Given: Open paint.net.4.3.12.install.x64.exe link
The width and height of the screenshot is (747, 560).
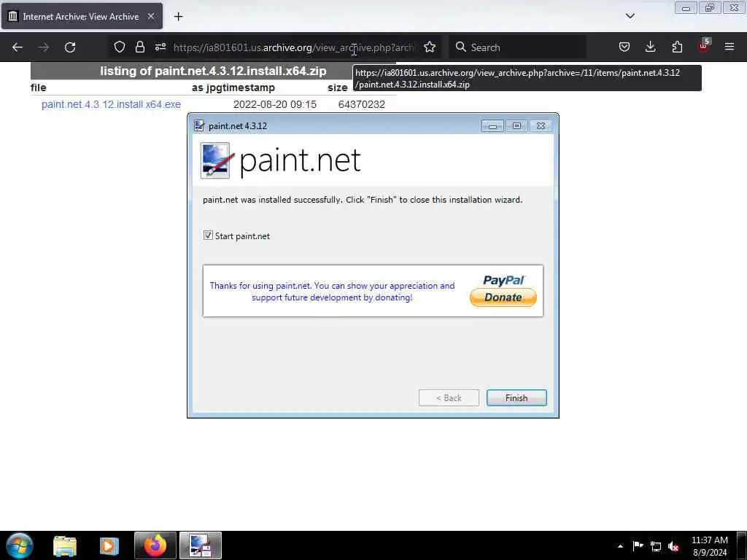Looking at the screenshot, I should (x=111, y=104).
